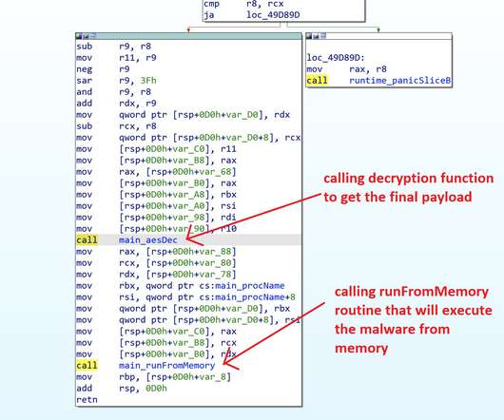Select the 'and r9, r8' instruction

114,92
